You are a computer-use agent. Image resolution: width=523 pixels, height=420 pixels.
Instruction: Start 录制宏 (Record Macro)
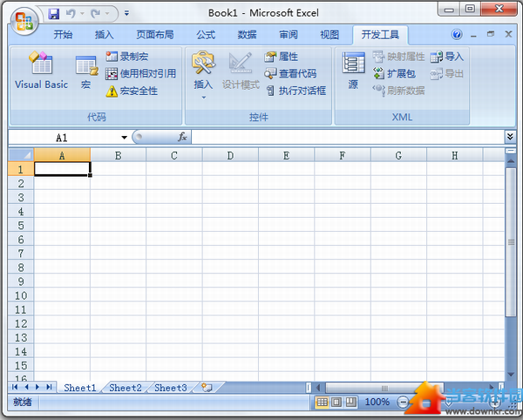[x=126, y=57]
